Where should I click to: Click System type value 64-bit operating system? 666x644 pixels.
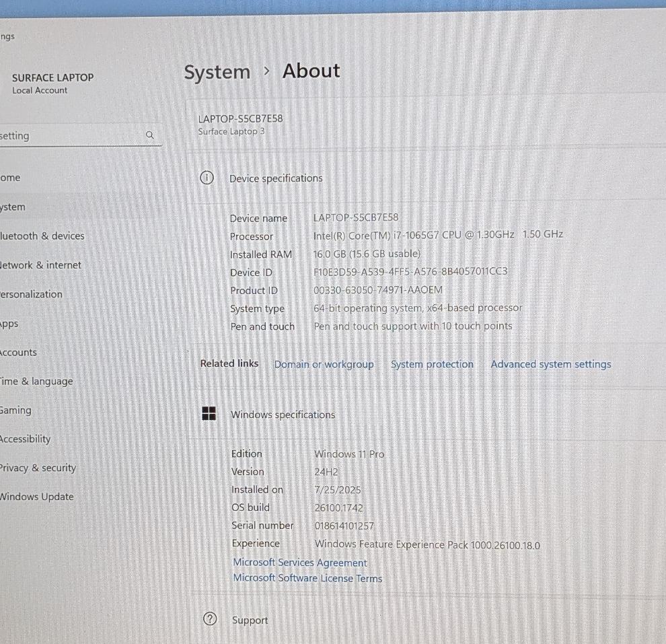click(x=418, y=308)
